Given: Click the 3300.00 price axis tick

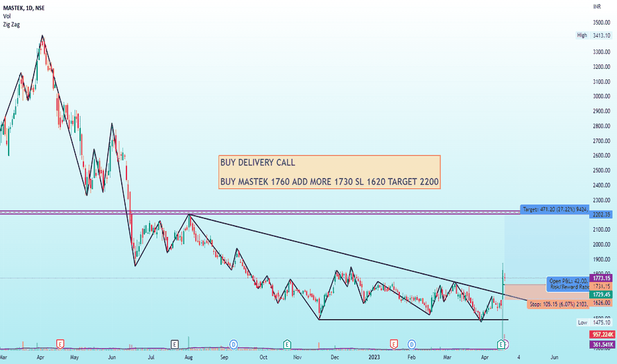Looking at the screenshot, I should [602, 52].
